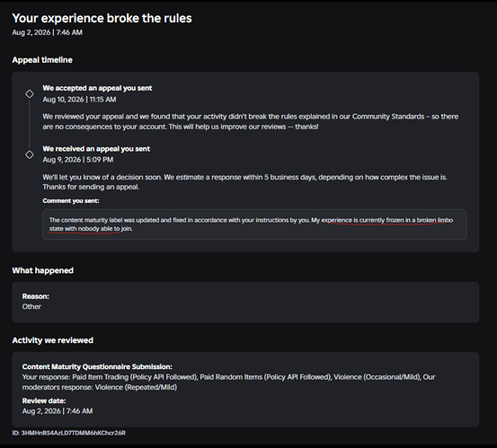
Task: Click the '5 business days' estimate text
Action: 290,177
